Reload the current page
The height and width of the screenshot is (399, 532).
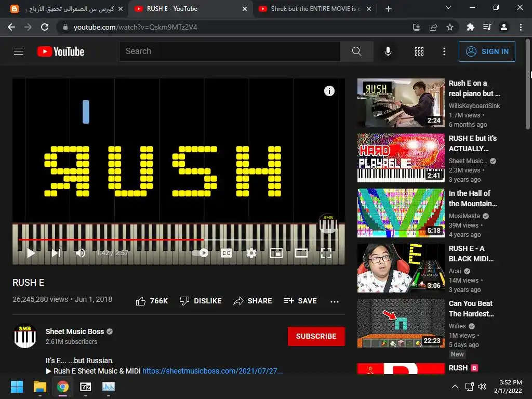point(45,27)
